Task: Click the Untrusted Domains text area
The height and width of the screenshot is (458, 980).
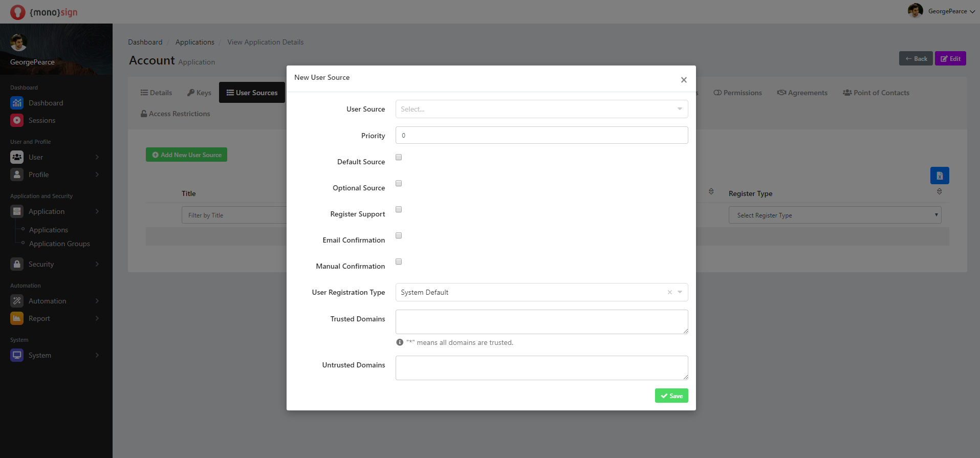Action: click(541, 368)
